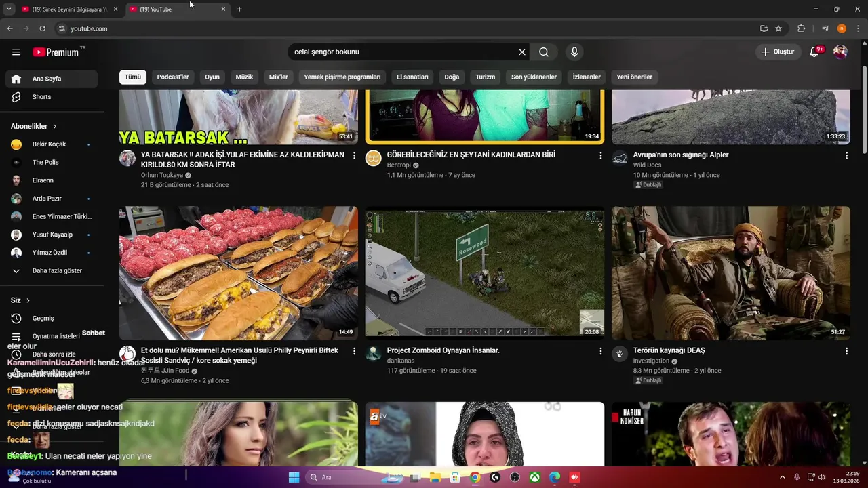The height and width of the screenshot is (488, 868).
Task: Open Geçmiş watch history
Action: point(52,319)
